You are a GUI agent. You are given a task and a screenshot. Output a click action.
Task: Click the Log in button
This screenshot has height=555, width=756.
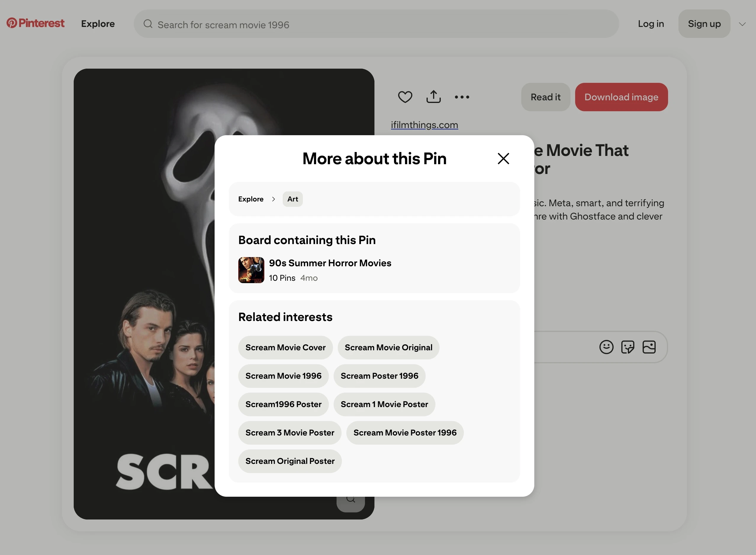[x=651, y=24]
